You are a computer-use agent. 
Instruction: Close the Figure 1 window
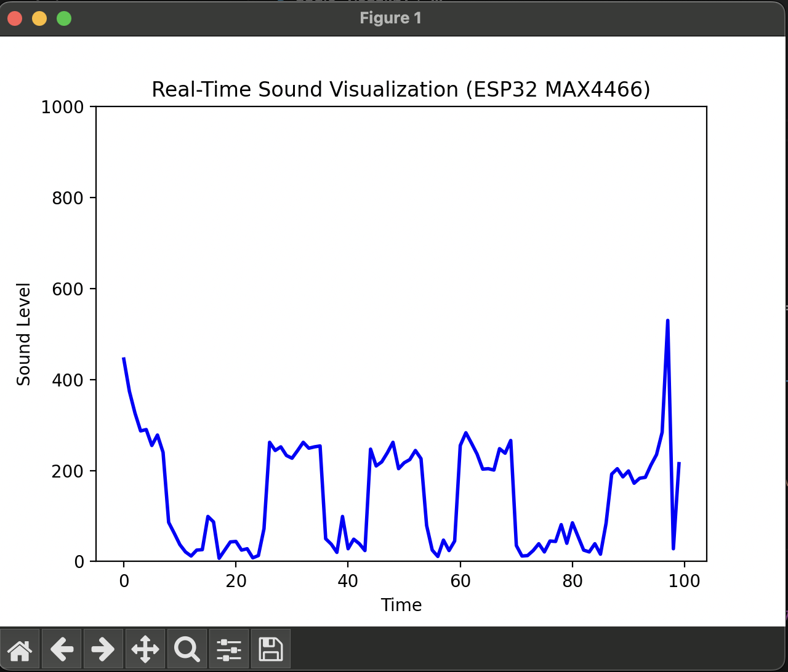(15, 18)
